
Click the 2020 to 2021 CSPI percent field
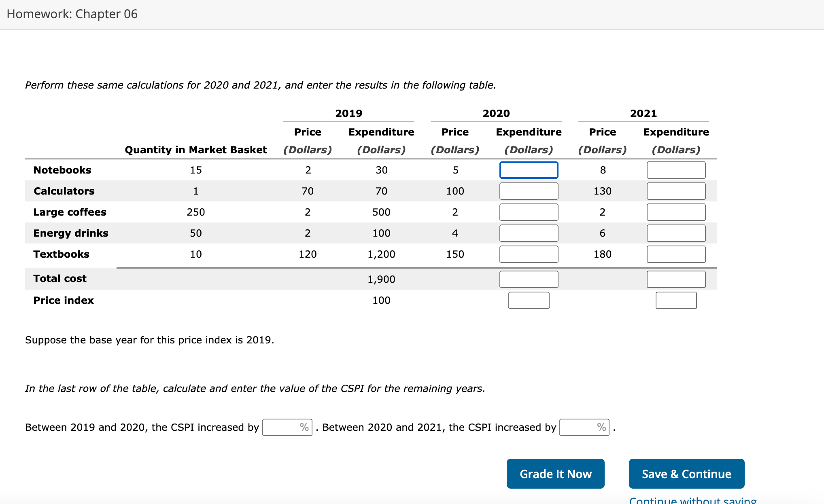580,427
